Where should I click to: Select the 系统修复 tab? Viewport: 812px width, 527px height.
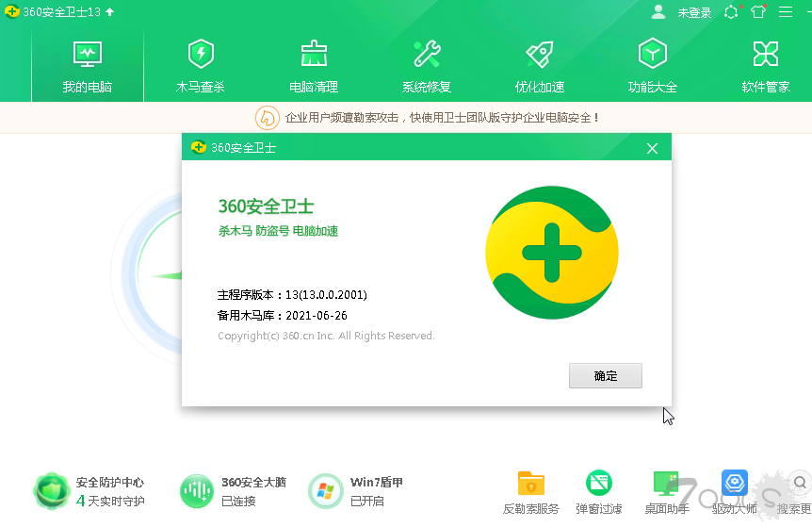pyautogui.click(x=427, y=65)
